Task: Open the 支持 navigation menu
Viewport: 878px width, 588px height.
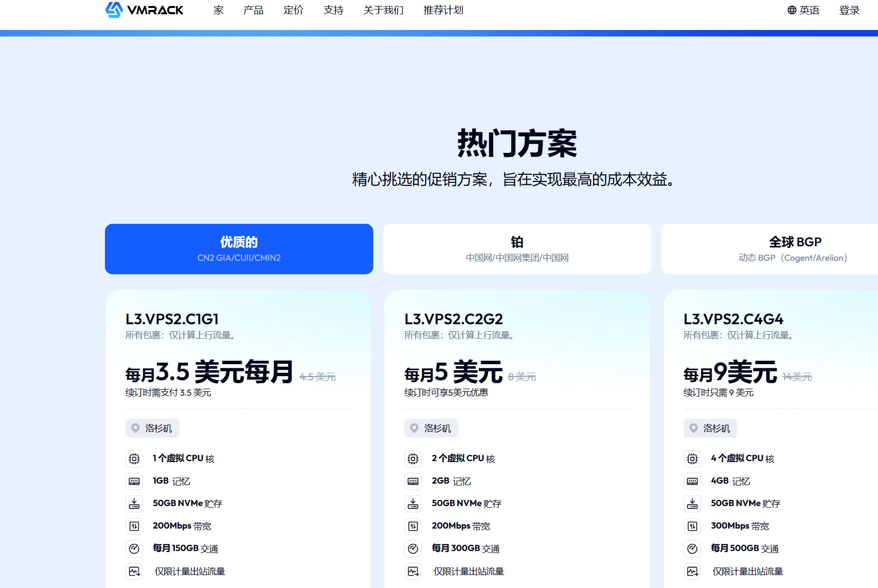Action: 333,10
